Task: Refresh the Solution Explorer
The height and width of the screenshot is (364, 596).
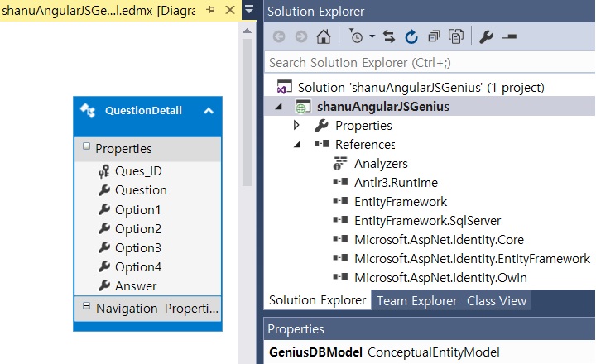Action: [x=411, y=37]
